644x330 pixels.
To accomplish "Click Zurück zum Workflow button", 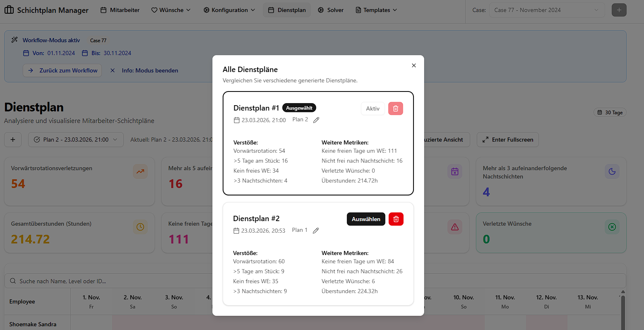I will coord(62,70).
